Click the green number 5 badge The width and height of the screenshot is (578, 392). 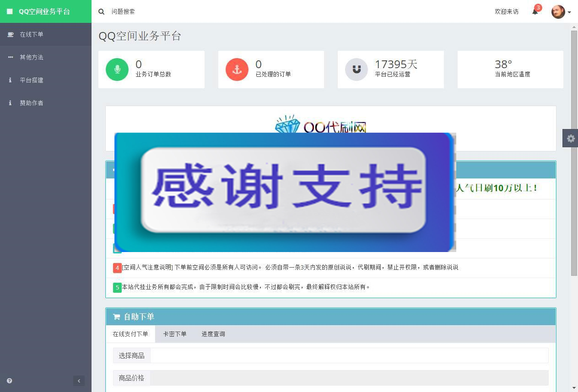coord(117,287)
